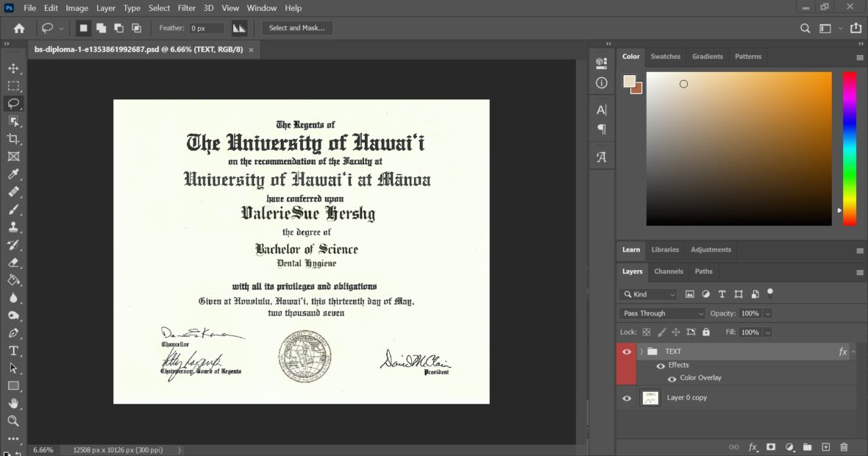The height and width of the screenshot is (456, 868).
Task: Select the Eyedropper tool
Action: (x=13, y=174)
